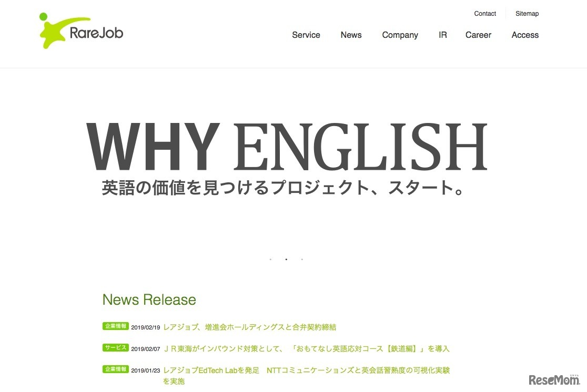Click the 2019/02/07 date text

coord(145,349)
